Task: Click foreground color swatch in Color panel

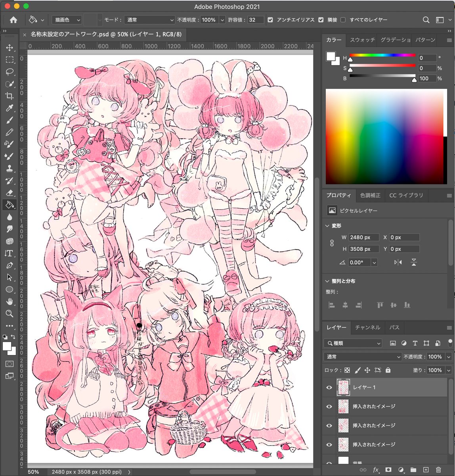Action: (331, 56)
